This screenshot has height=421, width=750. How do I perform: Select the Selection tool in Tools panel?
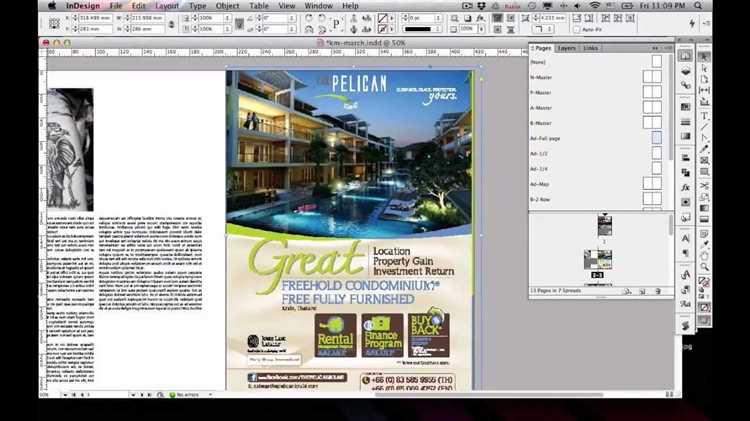click(x=704, y=57)
